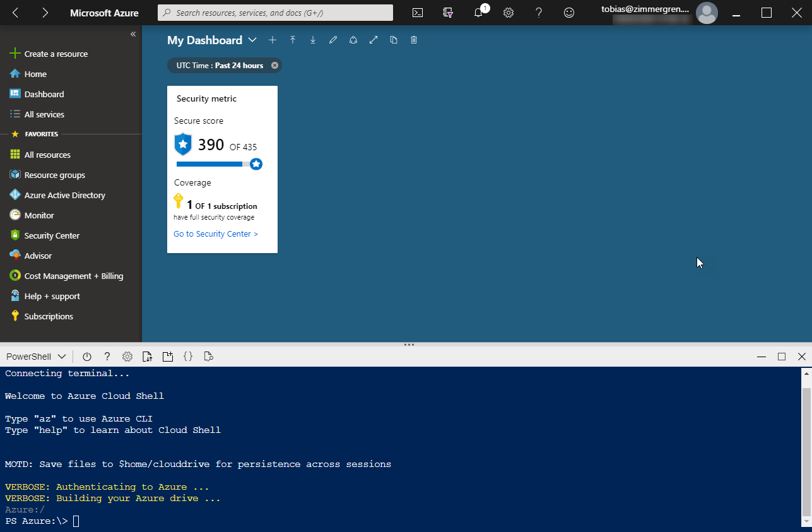
Task: Delete the dashboard using the trash icon
Action: [x=414, y=40]
